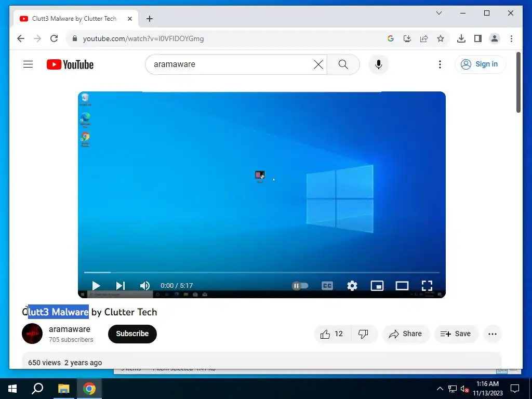This screenshot has width=532, height=399.
Task: Open more actions ellipsis menu
Action: [x=493, y=334]
